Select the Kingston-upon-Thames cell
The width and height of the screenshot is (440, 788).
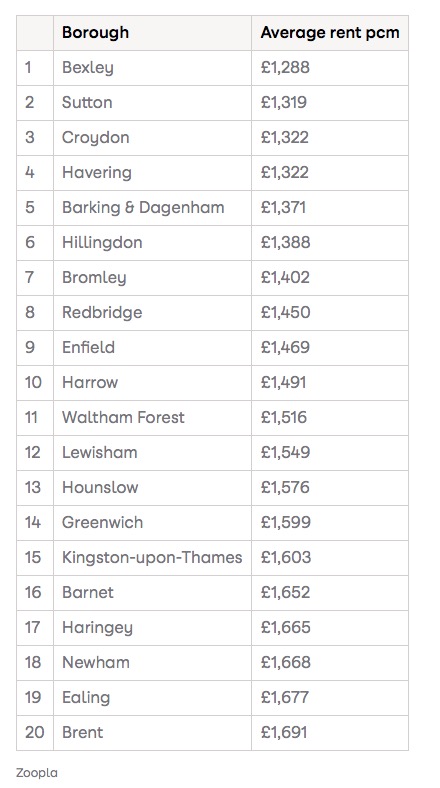(x=152, y=558)
